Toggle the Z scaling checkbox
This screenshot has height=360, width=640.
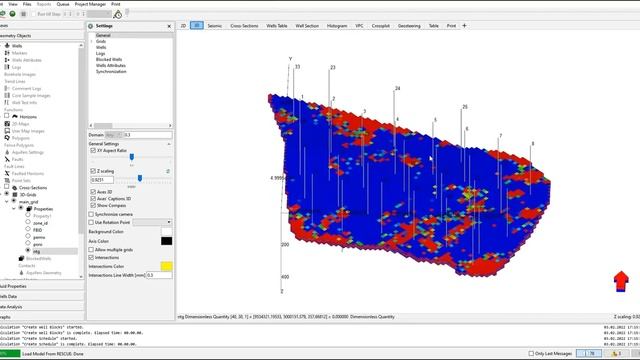click(x=93, y=171)
